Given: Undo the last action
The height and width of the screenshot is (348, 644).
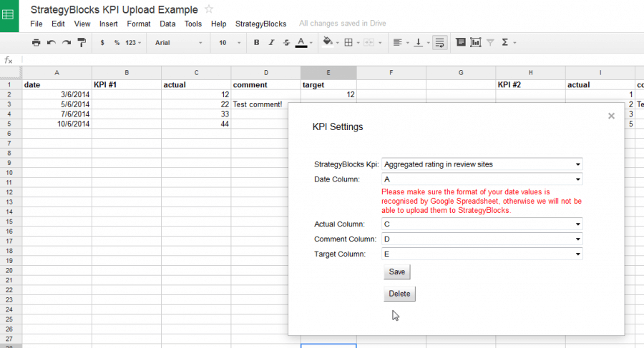Looking at the screenshot, I should point(52,43).
